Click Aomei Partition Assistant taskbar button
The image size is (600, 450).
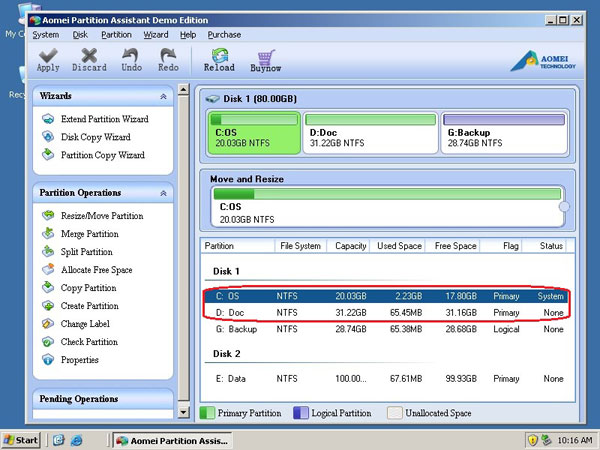(x=173, y=440)
